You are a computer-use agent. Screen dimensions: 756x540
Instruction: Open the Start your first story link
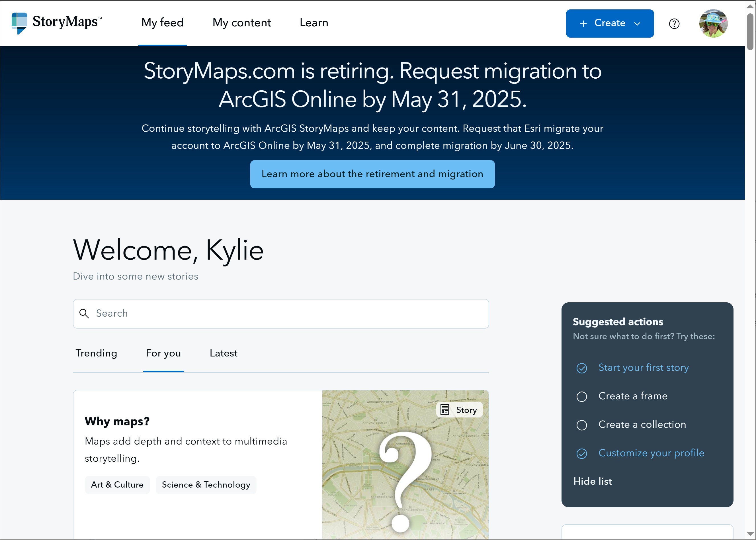tap(644, 367)
